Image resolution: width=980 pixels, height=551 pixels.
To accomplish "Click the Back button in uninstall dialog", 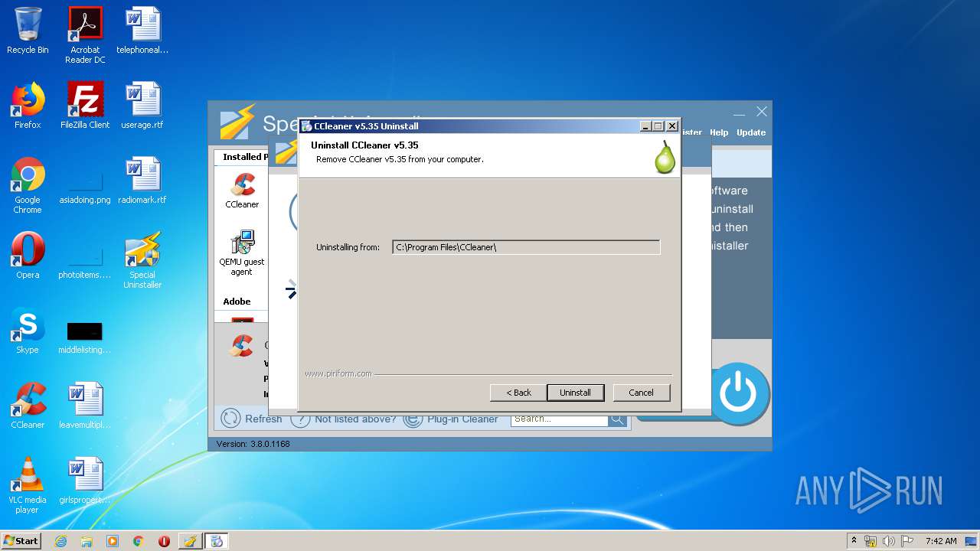I will pos(518,393).
